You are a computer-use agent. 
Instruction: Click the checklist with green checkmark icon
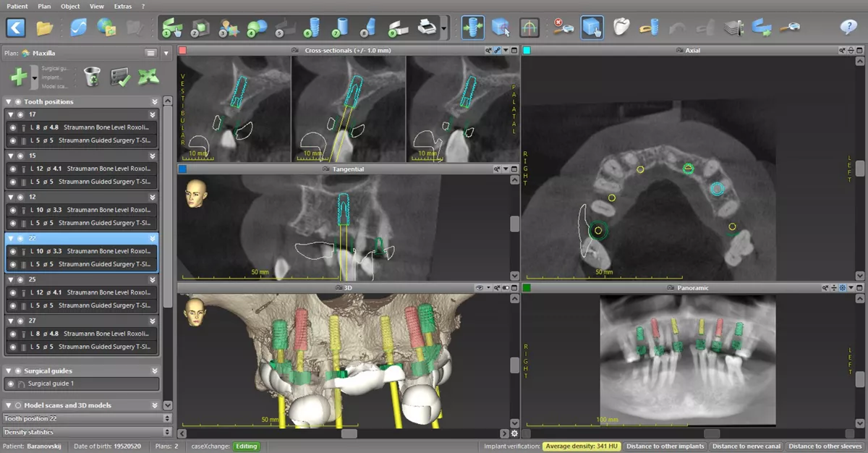119,77
